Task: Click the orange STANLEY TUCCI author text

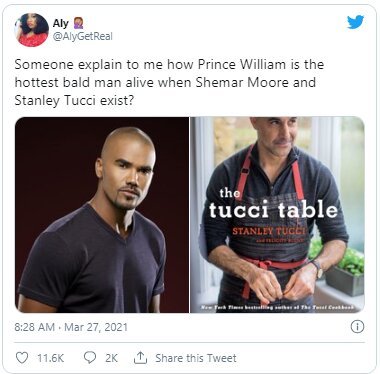Action: 269,231
